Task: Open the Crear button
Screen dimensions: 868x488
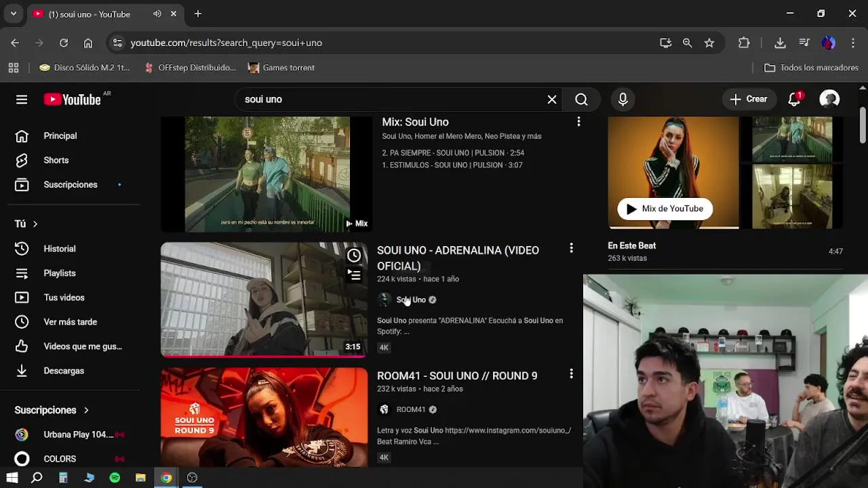Action: 749,99
